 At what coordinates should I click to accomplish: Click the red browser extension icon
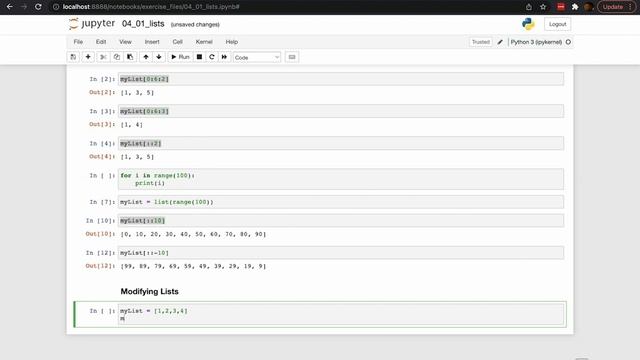561,7
